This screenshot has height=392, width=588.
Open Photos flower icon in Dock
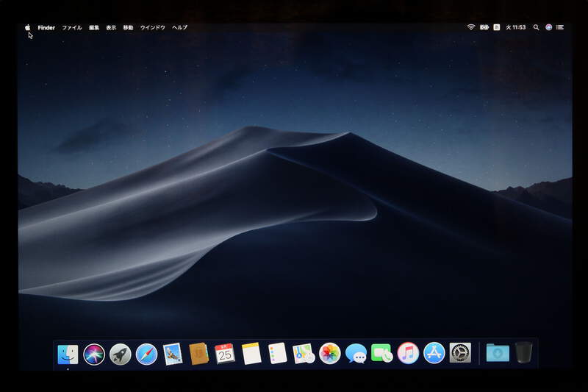point(329,353)
